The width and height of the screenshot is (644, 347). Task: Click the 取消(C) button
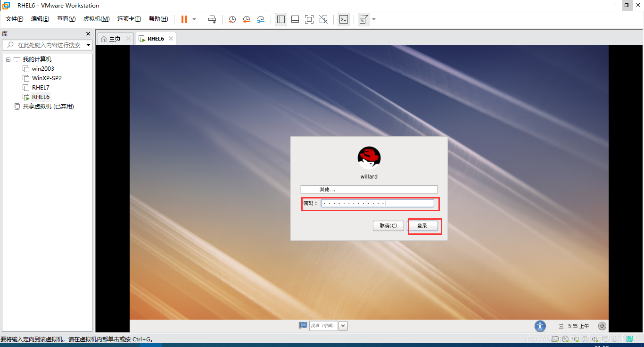(388, 226)
